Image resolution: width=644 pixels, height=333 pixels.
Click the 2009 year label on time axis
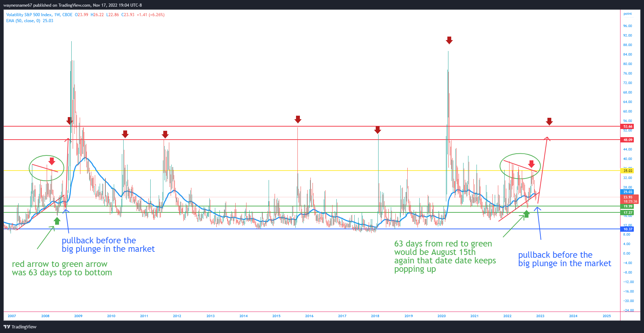click(x=78, y=316)
